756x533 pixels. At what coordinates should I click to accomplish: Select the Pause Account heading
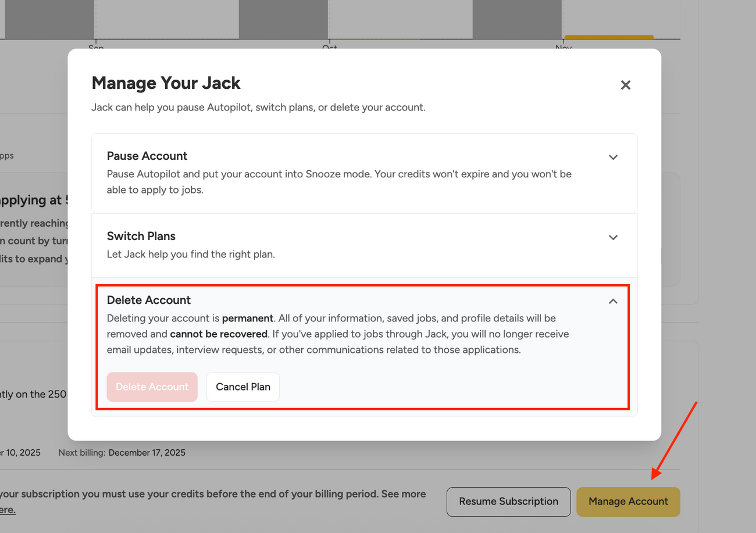pos(147,156)
